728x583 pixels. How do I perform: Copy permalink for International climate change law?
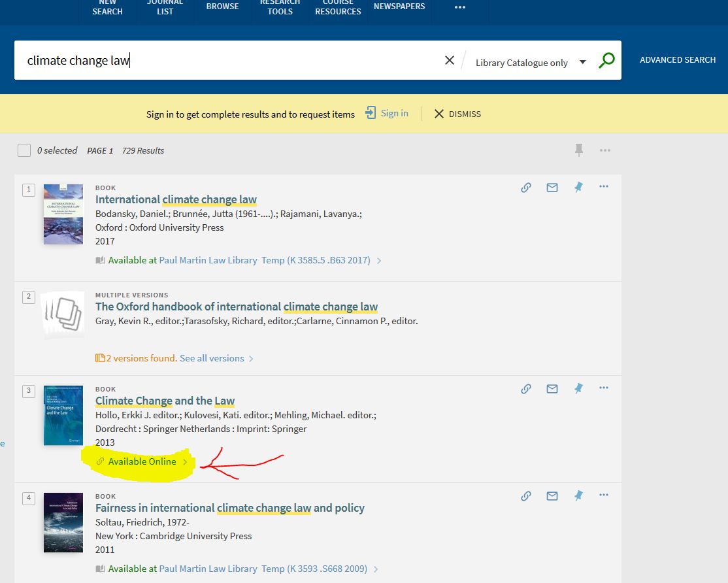pos(526,187)
